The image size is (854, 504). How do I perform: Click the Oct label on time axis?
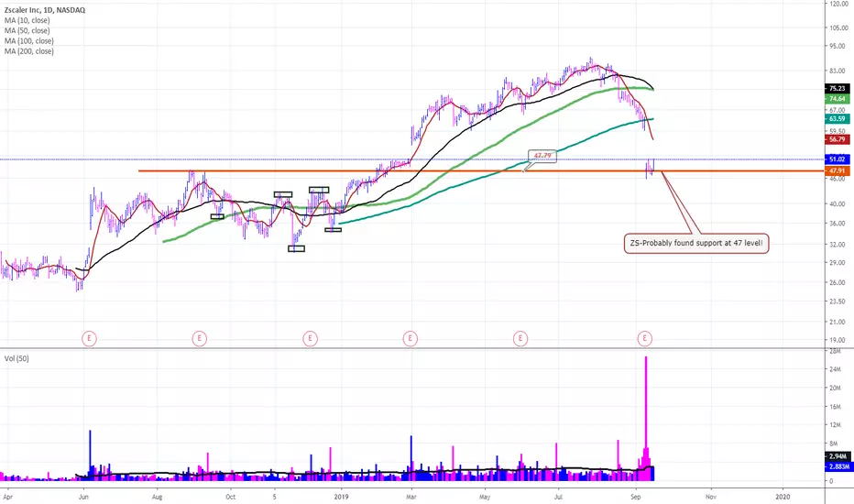(230, 497)
